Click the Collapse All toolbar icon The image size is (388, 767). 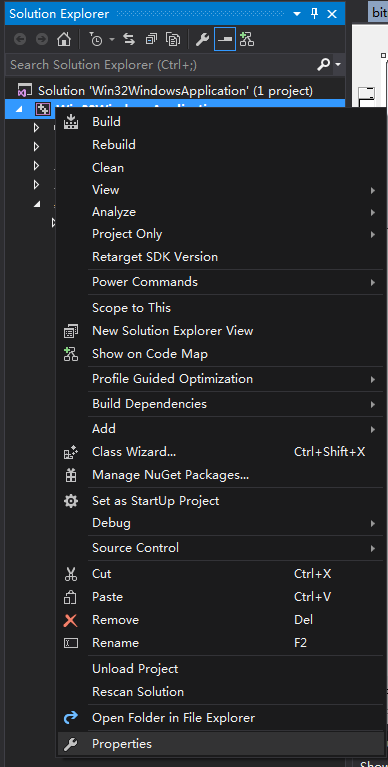click(151, 40)
